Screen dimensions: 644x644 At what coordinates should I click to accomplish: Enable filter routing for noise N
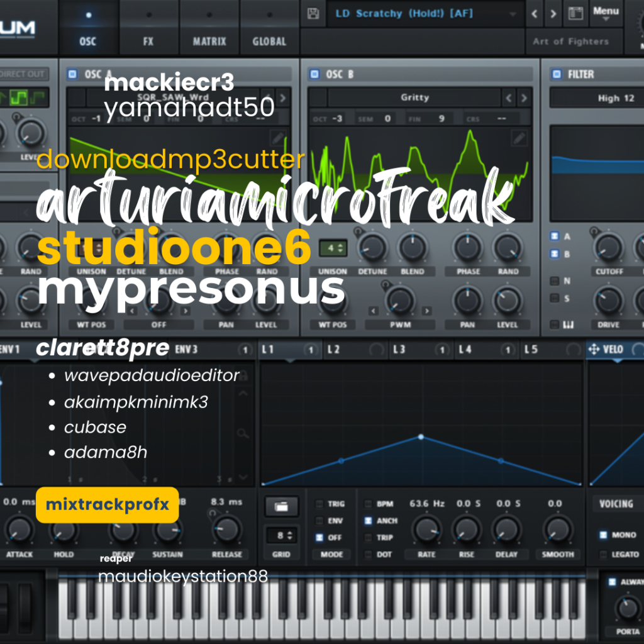tap(555, 281)
